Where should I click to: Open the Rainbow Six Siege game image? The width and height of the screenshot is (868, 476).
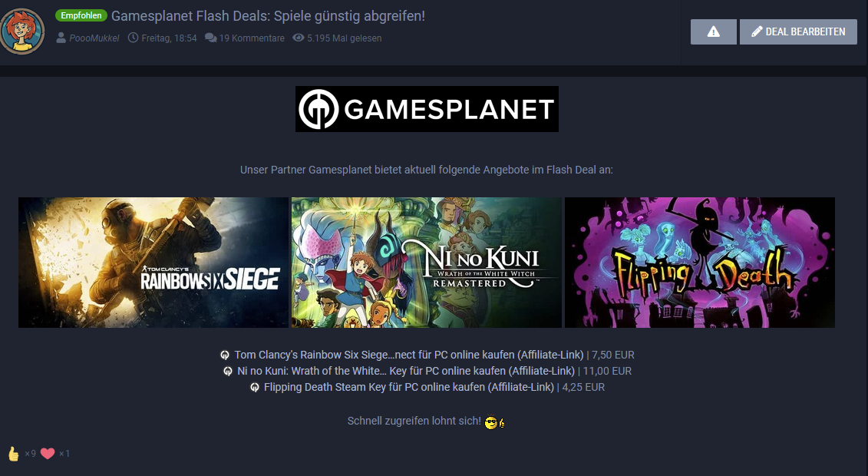point(153,263)
